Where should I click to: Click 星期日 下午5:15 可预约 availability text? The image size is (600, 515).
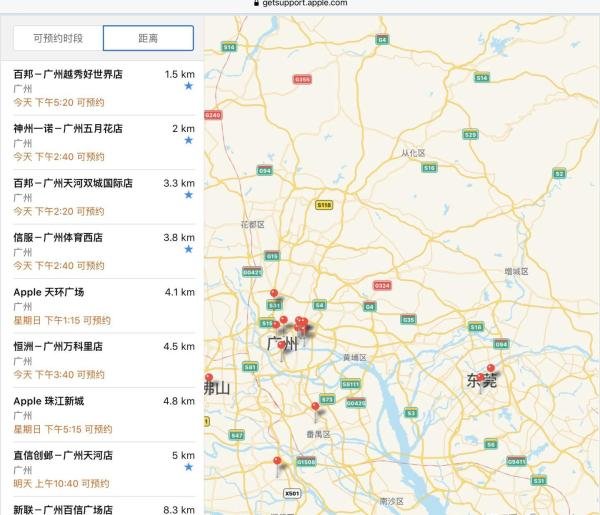point(63,429)
